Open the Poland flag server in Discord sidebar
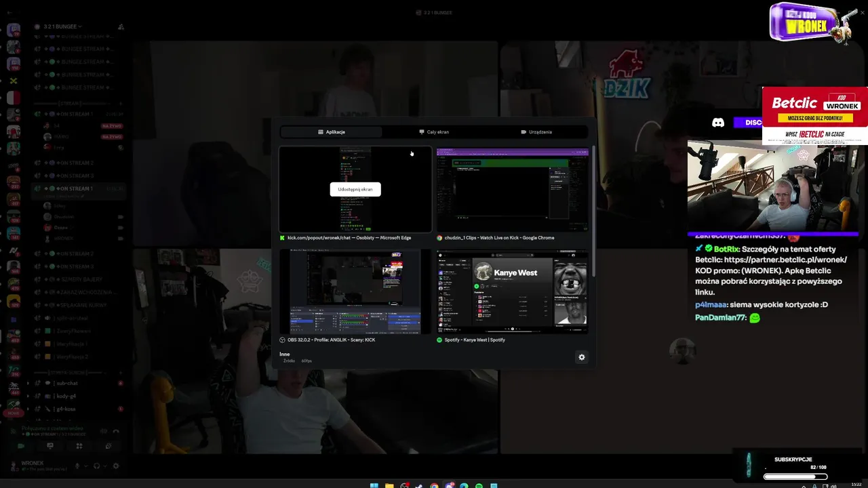Viewport: 868px width, 488px height. (14, 98)
